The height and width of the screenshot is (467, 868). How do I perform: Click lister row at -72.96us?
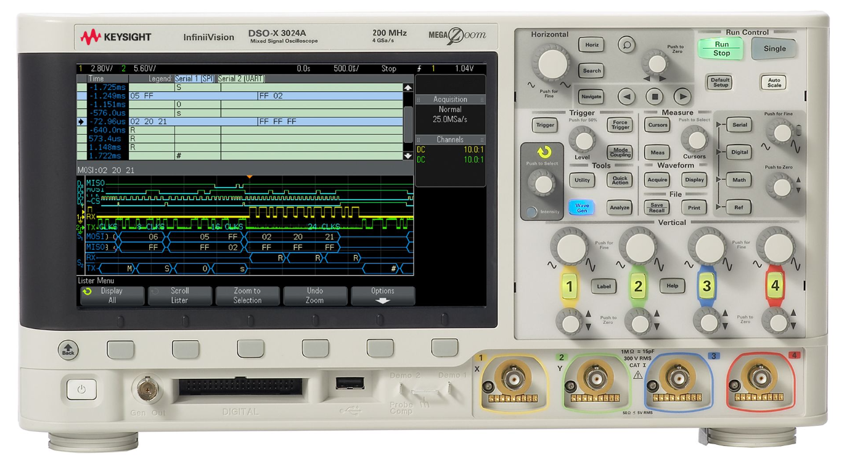245,122
